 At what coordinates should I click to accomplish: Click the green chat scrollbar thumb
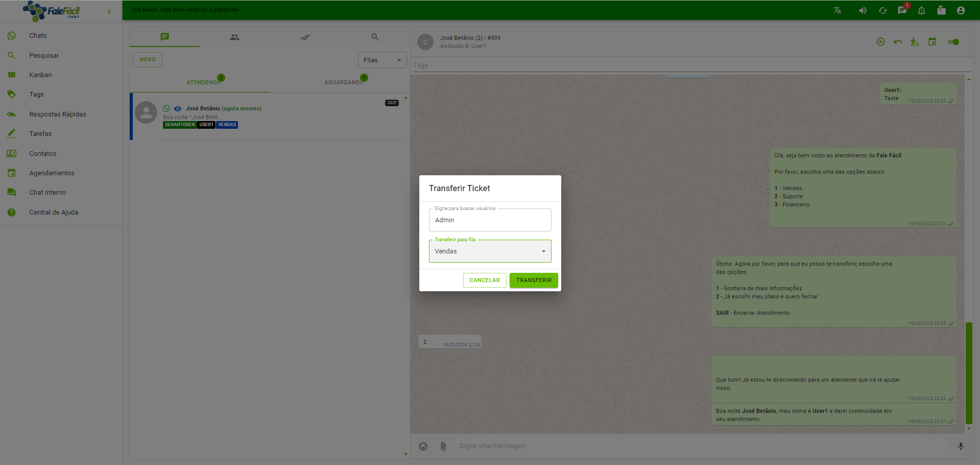969,373
